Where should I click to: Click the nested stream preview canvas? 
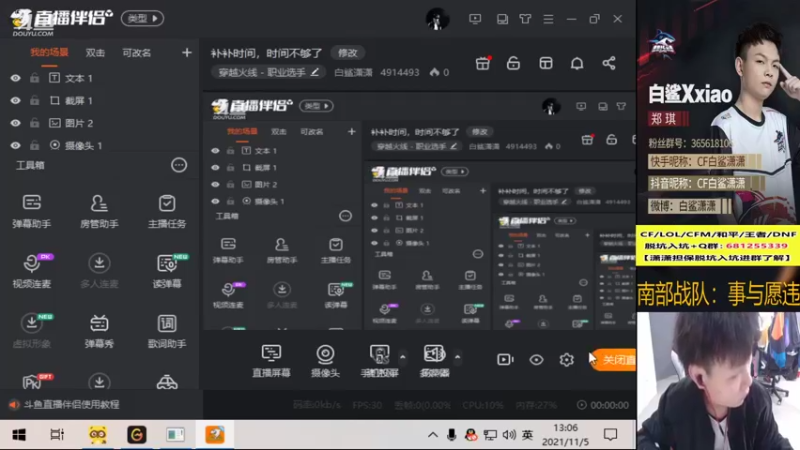(419, 211)
